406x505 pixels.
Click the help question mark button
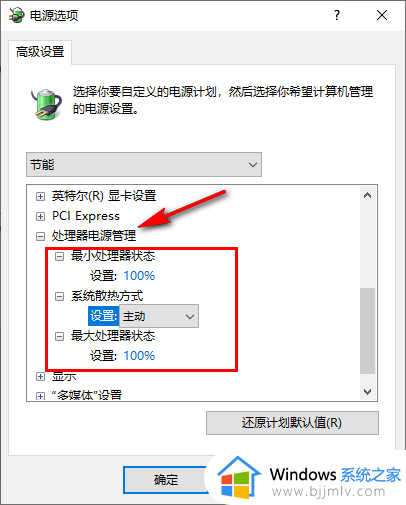point(337,15)
